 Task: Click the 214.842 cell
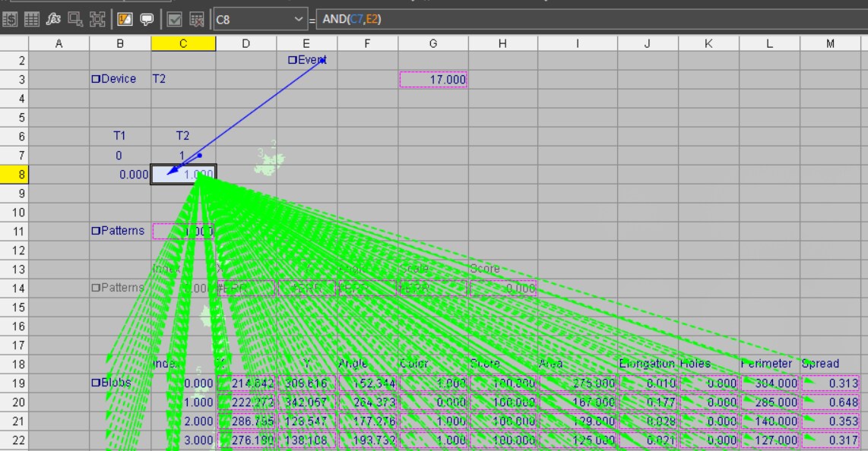click(246, 383)
